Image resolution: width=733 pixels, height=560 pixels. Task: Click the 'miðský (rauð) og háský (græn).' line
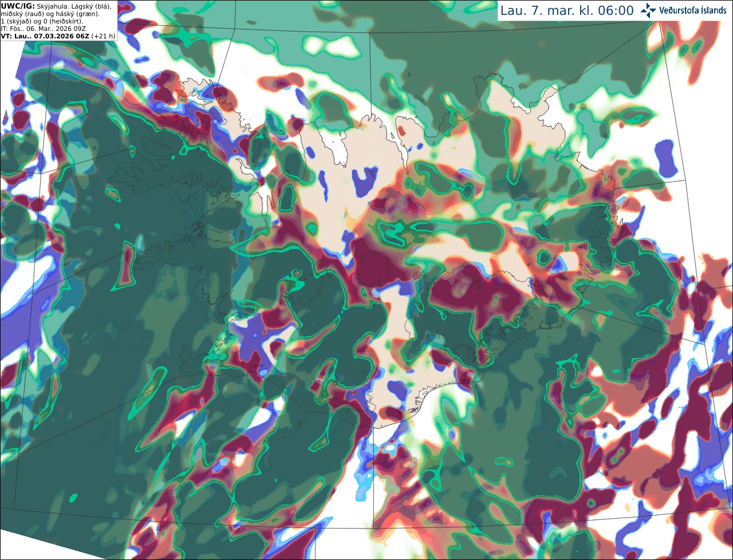(x=50, y=13)
